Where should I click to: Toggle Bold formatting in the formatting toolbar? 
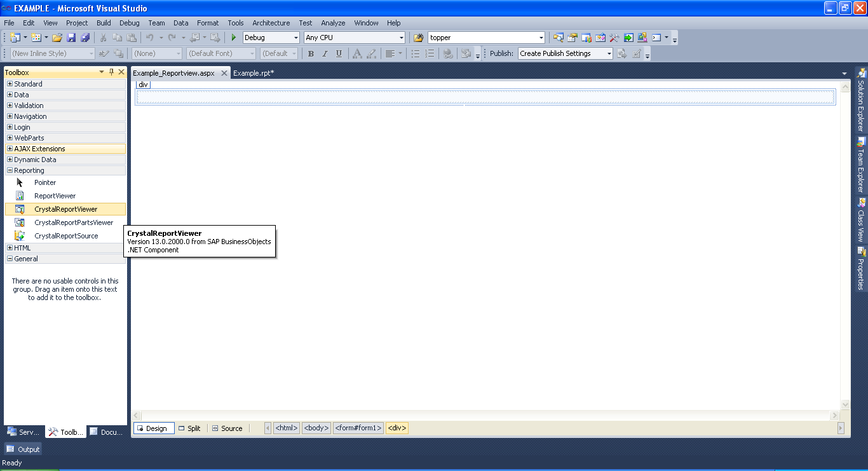311,53
